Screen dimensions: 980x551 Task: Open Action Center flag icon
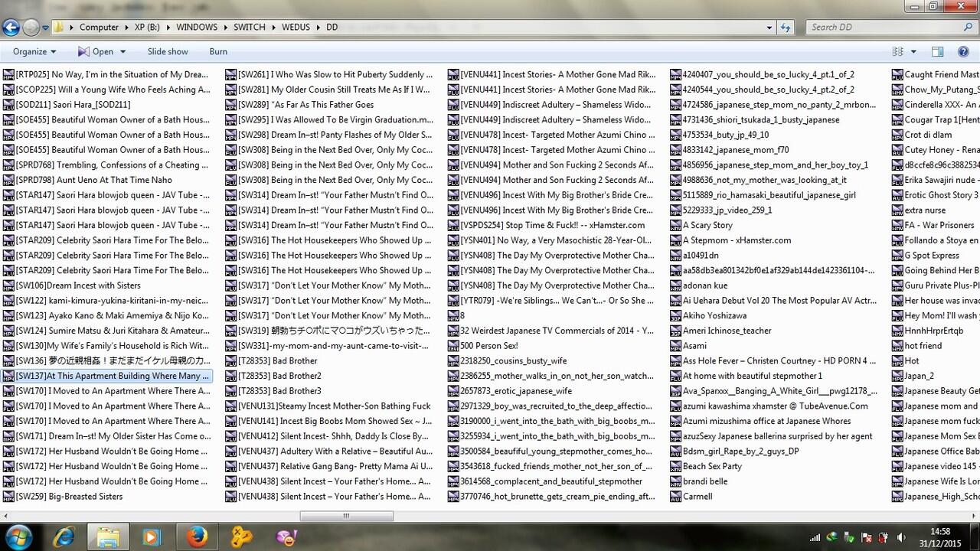click(x=867, y=537)
